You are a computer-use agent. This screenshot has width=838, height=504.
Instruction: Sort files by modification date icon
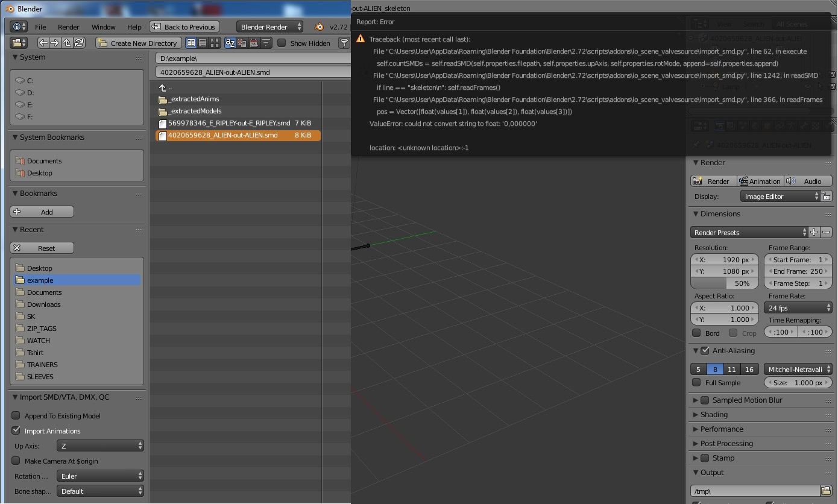(x=254, y=43)
